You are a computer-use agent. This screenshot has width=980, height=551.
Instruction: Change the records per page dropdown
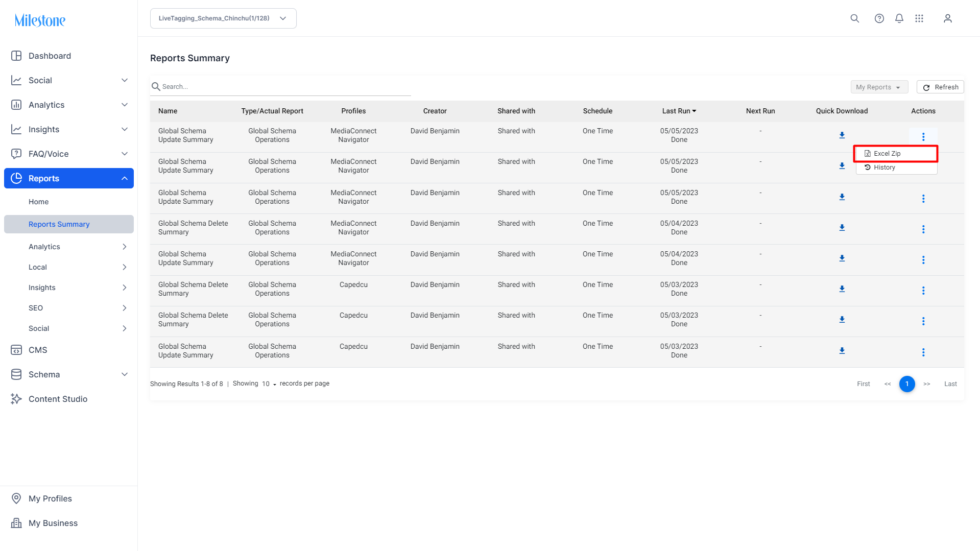(x=269, y=384)
